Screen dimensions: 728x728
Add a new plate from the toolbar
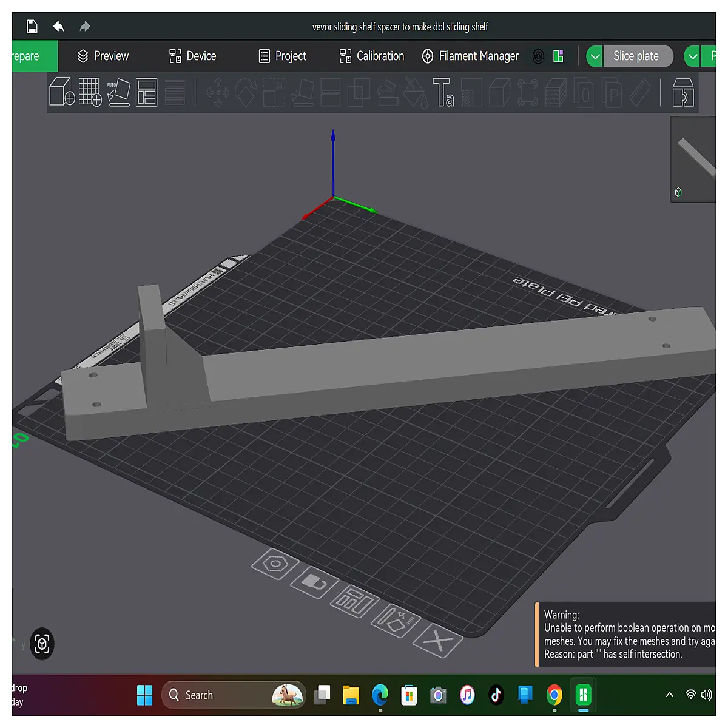(x=90, y=92)
